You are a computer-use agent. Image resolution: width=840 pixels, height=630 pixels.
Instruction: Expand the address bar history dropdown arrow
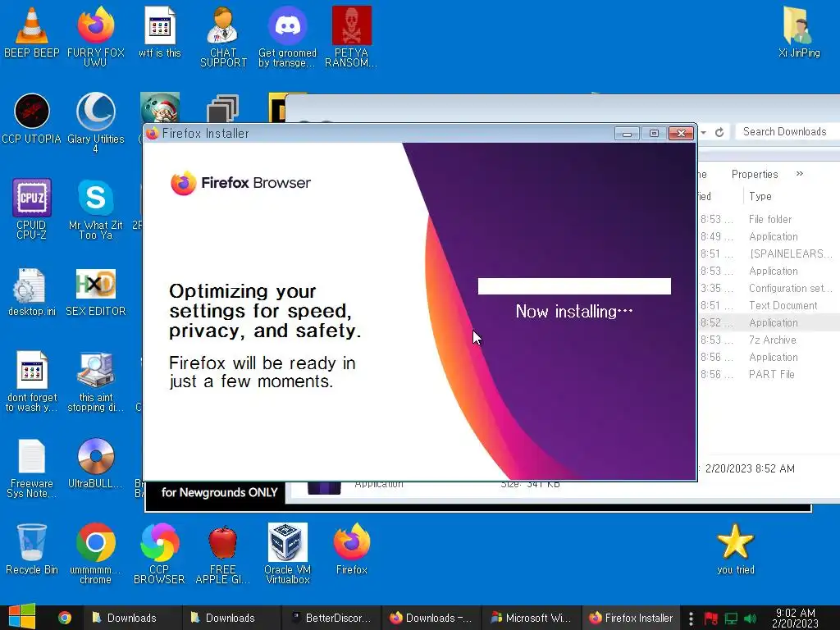(x=703, y=132)
